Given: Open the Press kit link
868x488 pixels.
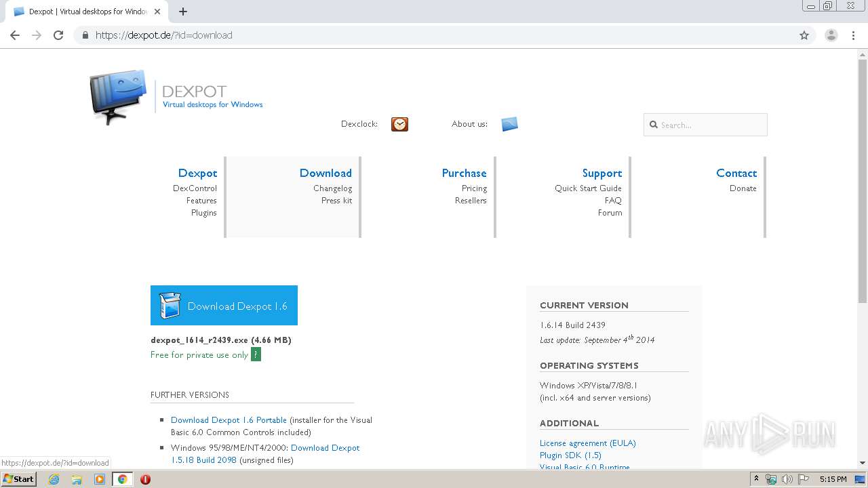Looking at the screenshot, I should coord(336,201).
